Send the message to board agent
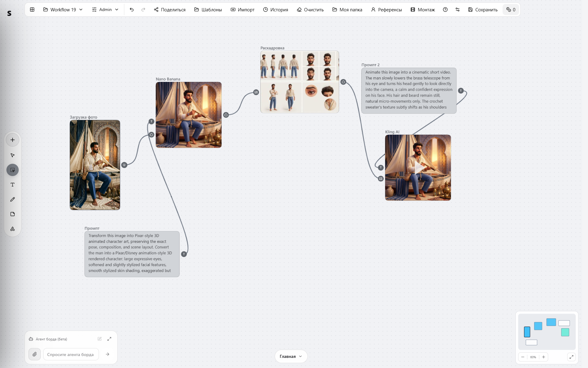588x368 pixels. tap(107, 354)
